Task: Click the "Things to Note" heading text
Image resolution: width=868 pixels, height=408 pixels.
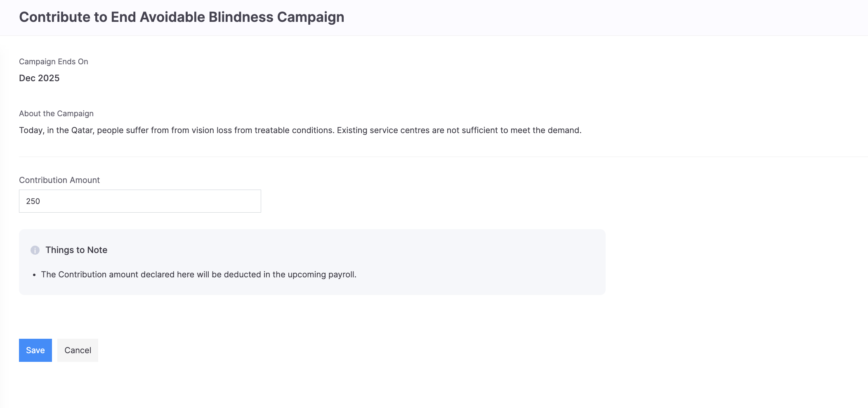Action: [x=76, y=250]
